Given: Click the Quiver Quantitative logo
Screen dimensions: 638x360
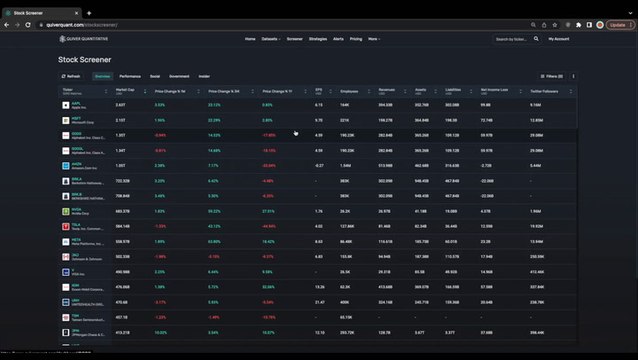Looking at the screenshot, I should pyautogui.click(x=84, y=39).
